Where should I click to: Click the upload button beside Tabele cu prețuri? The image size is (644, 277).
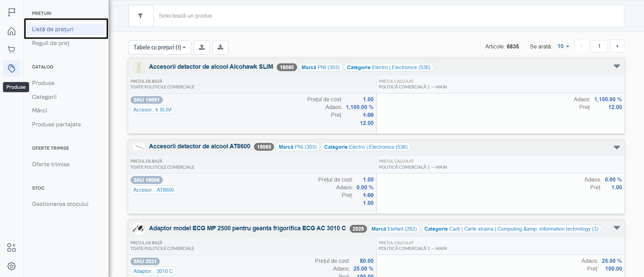point(202,47)
